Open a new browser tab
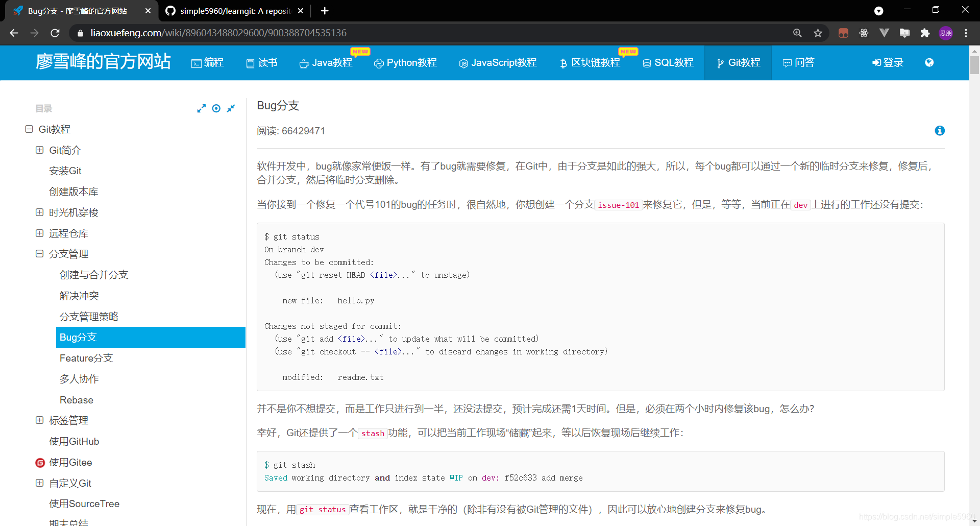This screenshot has height=526, width=980. pyautogui.click(x=325, y=11)
